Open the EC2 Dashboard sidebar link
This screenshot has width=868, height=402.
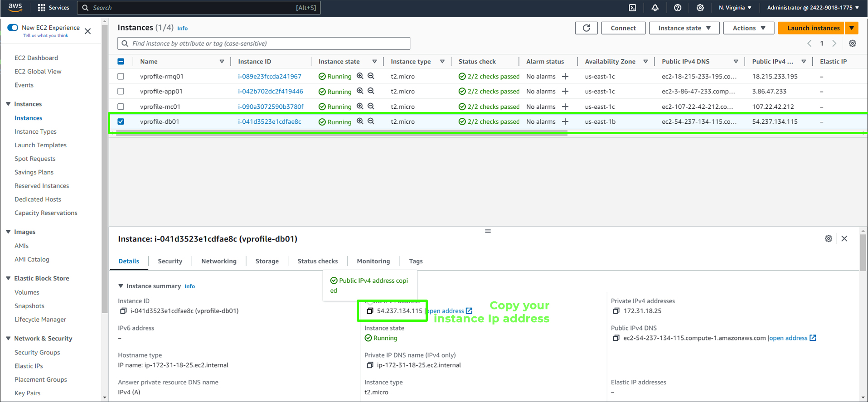click(x=36, y=58)
